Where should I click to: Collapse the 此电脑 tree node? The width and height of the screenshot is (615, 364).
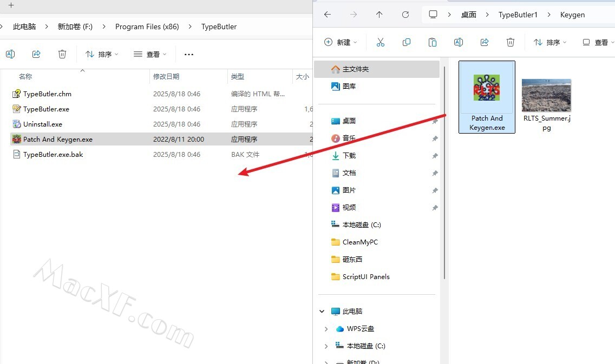coord(322,312)
